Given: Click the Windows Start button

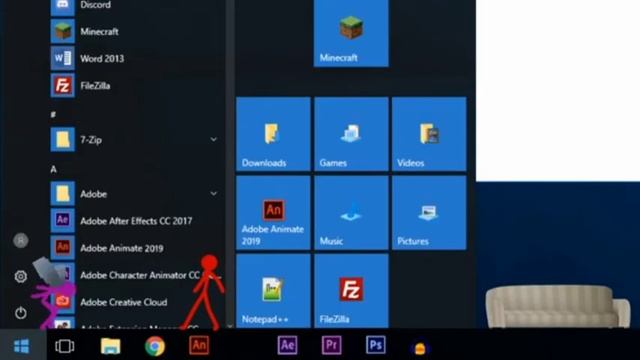Looking at the screenshot, I should click(x=22, y=346).
